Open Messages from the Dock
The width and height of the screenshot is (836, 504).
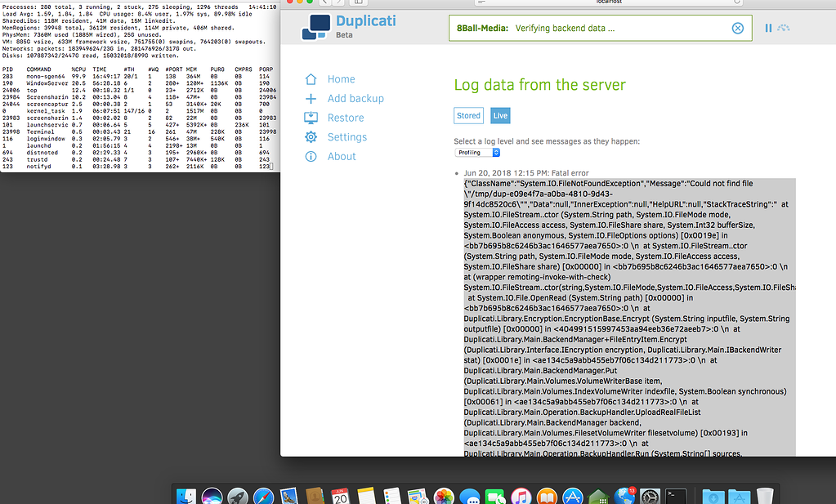tap(469, 496)
